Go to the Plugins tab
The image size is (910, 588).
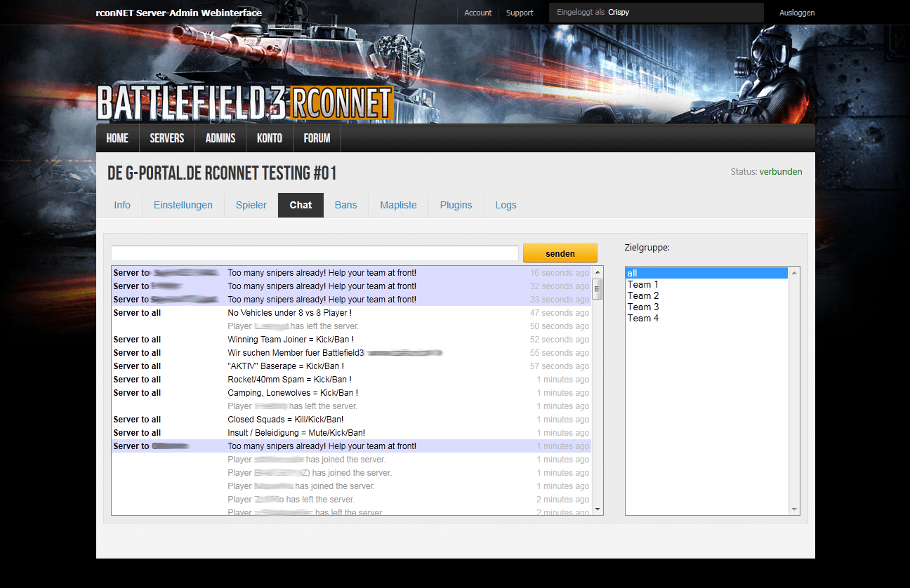pyautogui.click(x=456, y=205)
